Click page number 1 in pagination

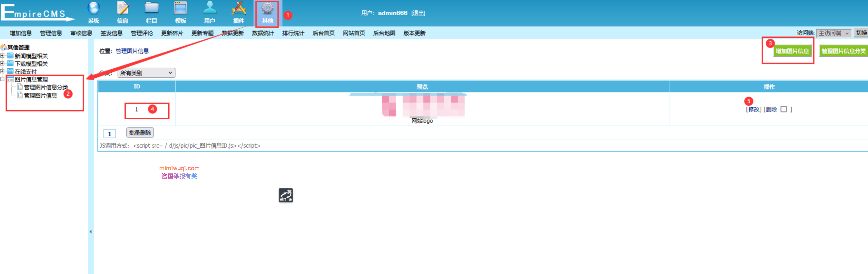(110, 134)
